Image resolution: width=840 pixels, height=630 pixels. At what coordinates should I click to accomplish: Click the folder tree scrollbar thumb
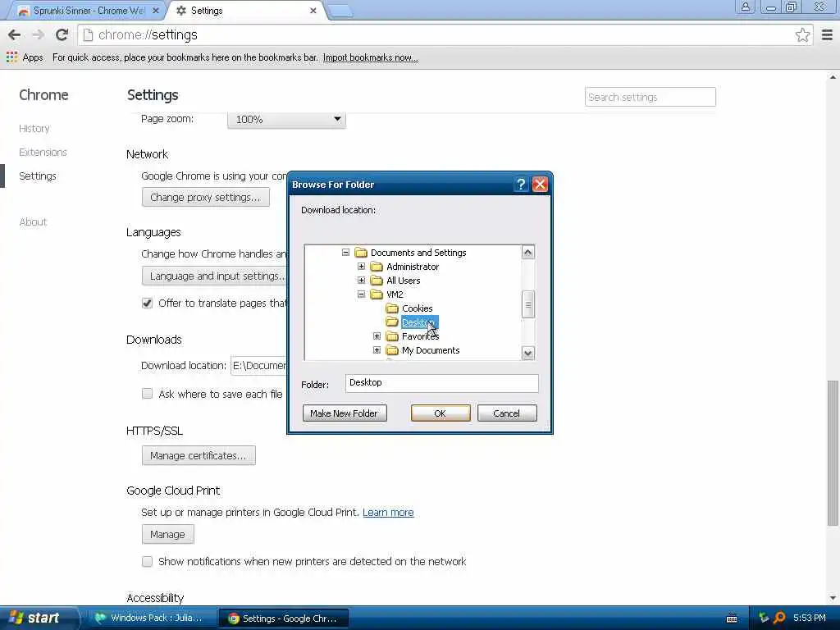[528, 304]
